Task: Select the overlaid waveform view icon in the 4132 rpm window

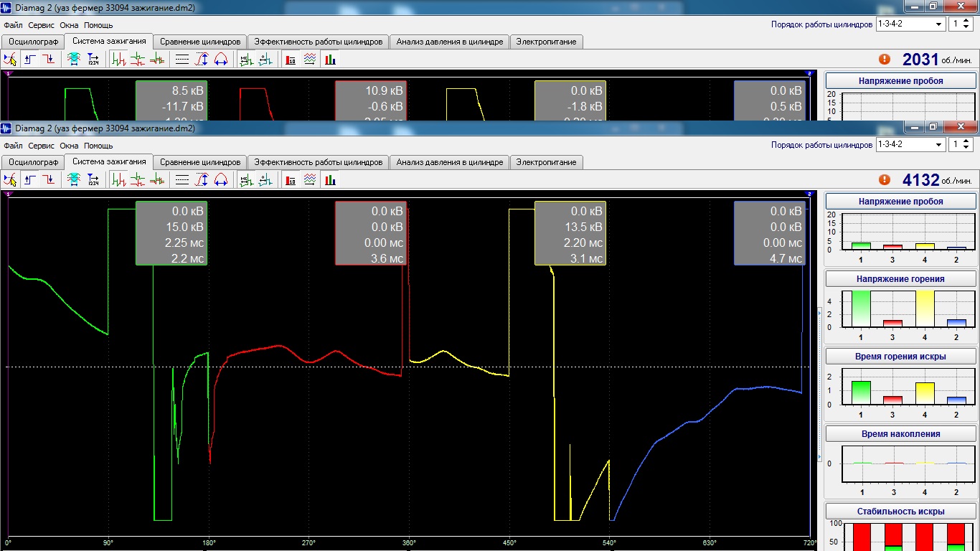Action: pyautogui.click(x=156, y=179)
